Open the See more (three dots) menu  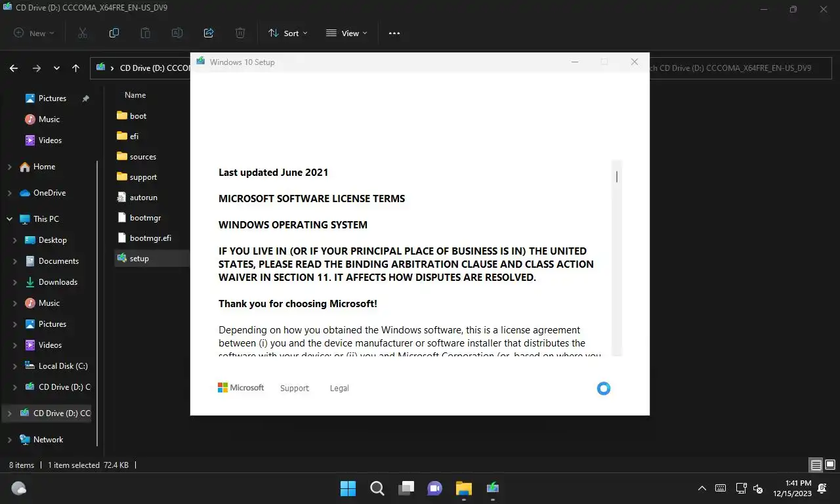point(394,33)
